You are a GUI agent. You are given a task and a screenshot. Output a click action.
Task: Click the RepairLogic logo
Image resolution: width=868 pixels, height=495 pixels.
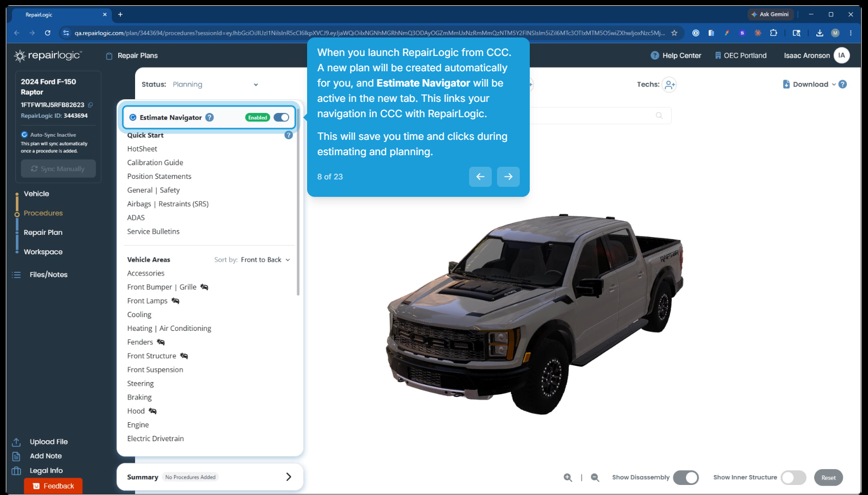47,55
